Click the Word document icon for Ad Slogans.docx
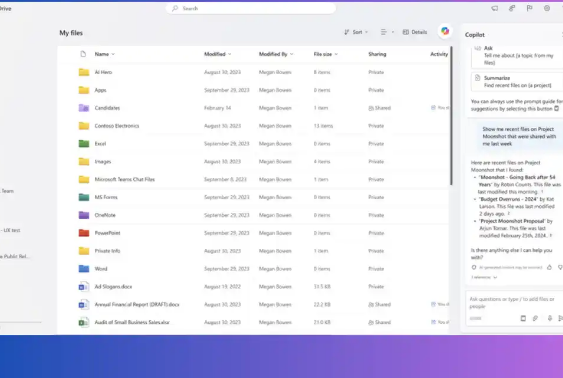The image size is (563, 378). 84,286
